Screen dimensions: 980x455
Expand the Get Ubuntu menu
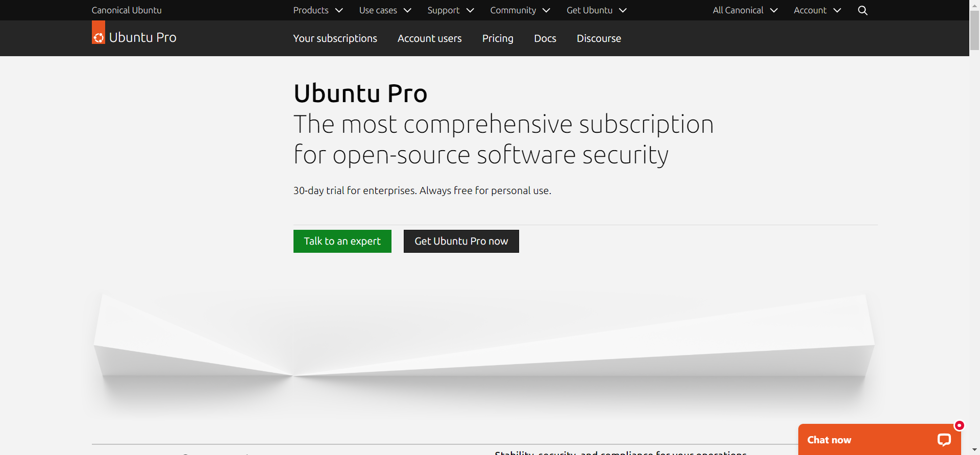(x=596, y=10)
